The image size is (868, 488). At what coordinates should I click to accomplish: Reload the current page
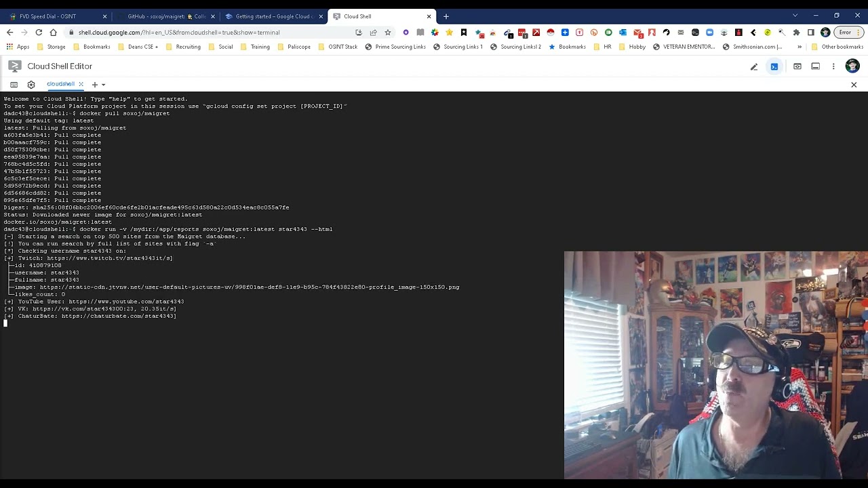[39, 33]
